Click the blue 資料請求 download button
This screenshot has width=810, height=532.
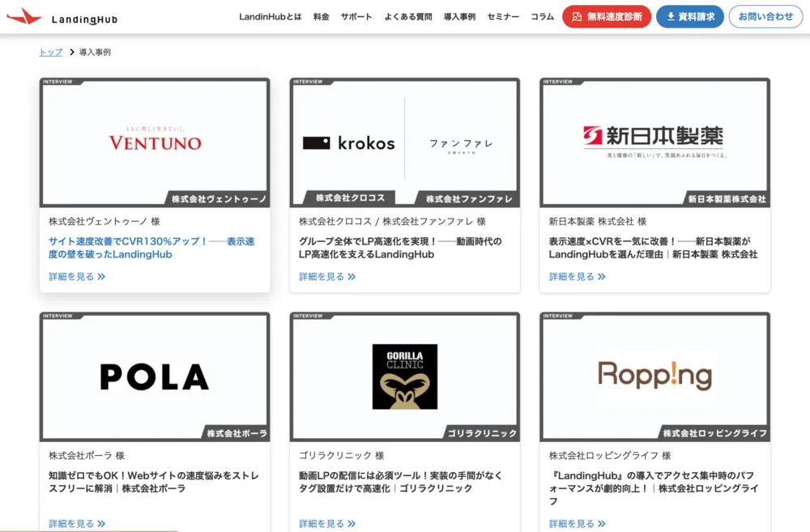(x=690, y=16)
